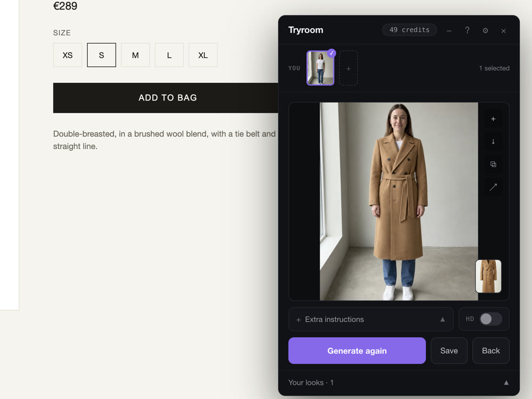
Task: Click the generated coat try-on image
Action: pyautogui.click(x=398, y=201)
